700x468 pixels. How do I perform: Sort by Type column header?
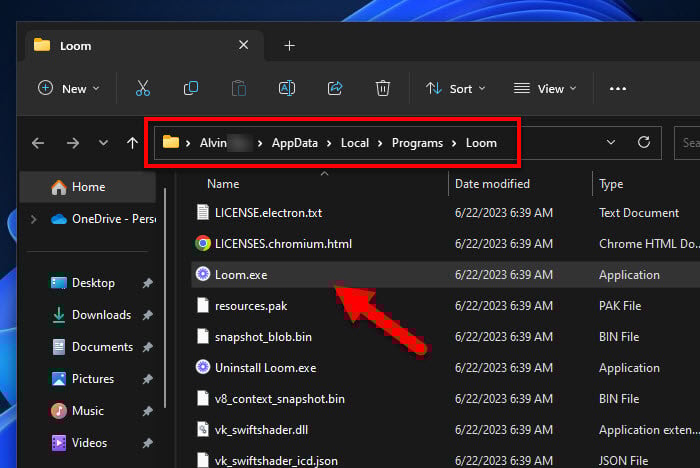pos(611,184)
